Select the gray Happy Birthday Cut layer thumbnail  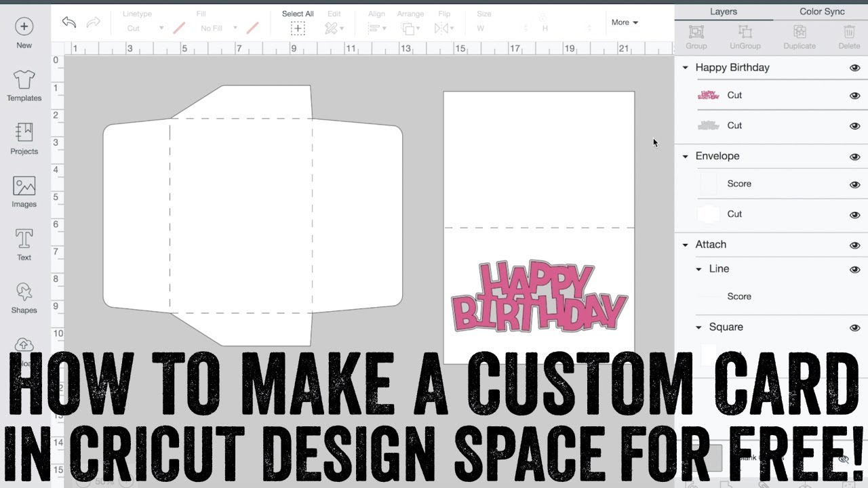point(709,125)
